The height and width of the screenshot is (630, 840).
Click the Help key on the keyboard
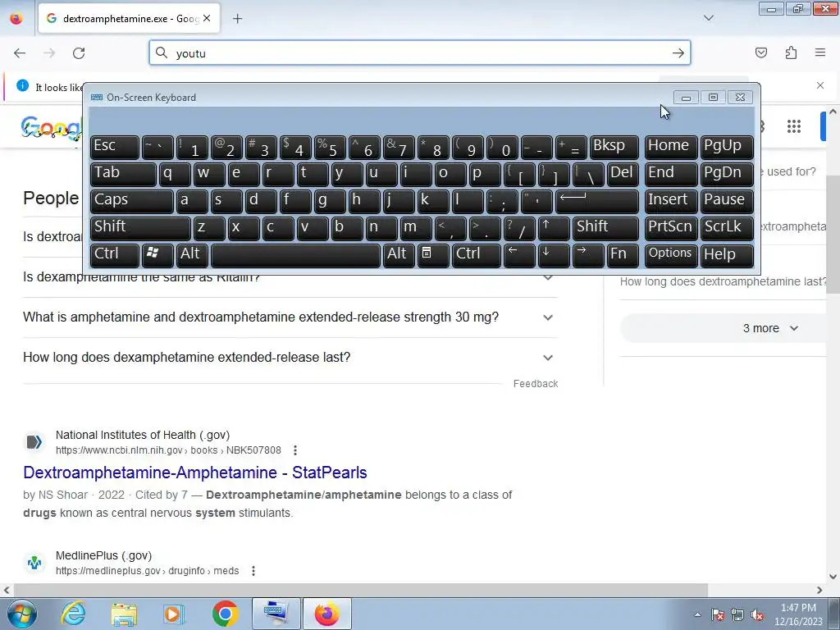(727, 255)
